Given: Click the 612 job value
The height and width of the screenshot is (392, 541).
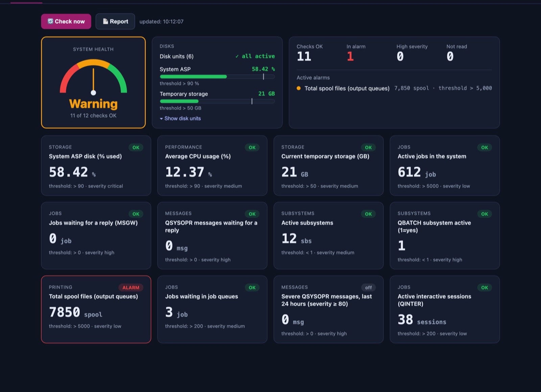Looking at the screenshot, I should click(417, 172).
